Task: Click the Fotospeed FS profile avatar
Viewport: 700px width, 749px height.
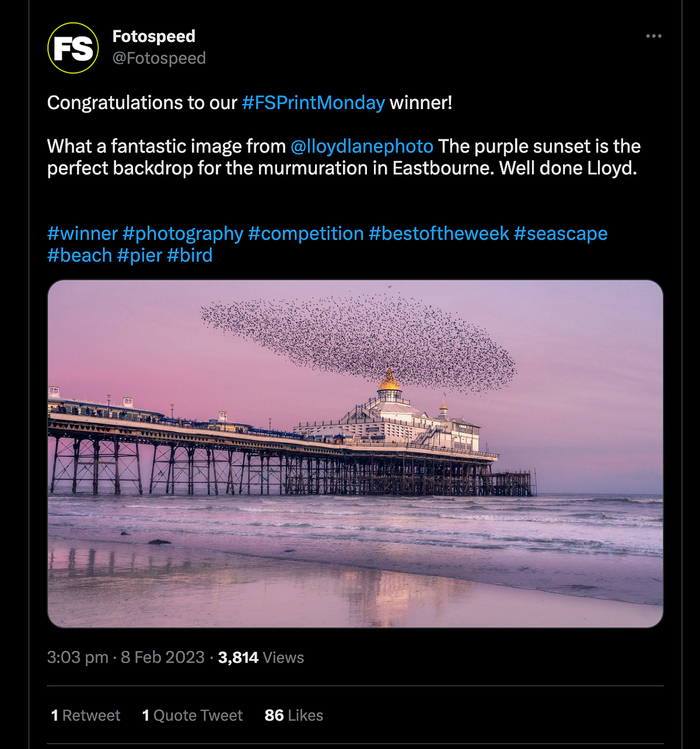Action: point(73,48)
